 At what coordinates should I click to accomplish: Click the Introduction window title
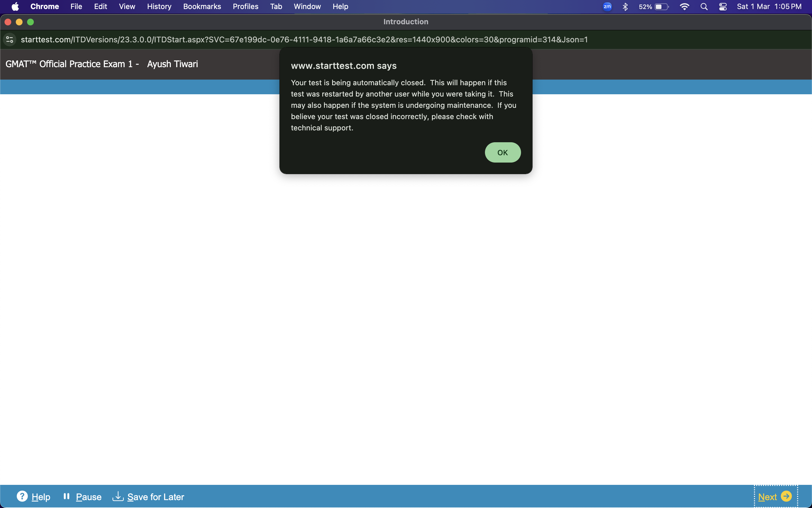click(x=406, y=22)
